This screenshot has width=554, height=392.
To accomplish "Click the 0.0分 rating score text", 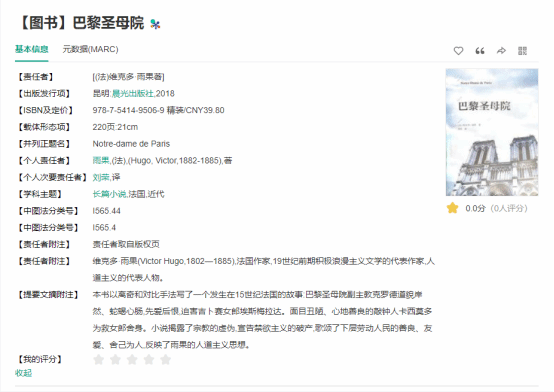I will coord(475,208).
